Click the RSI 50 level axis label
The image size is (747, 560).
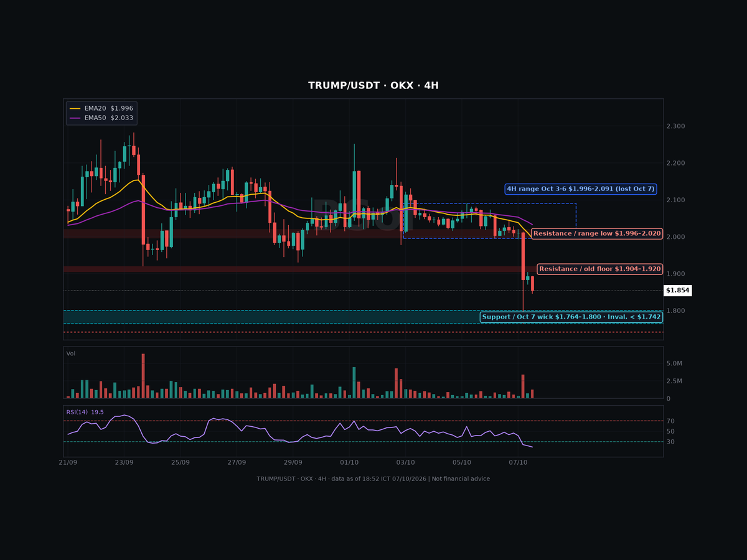[670, 431]
